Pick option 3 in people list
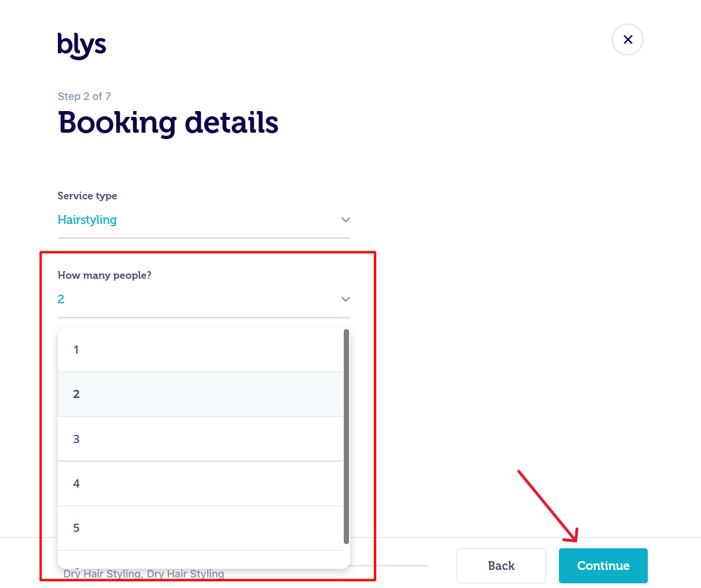Viewport: 701px width, 588px height. coord(201,439)
